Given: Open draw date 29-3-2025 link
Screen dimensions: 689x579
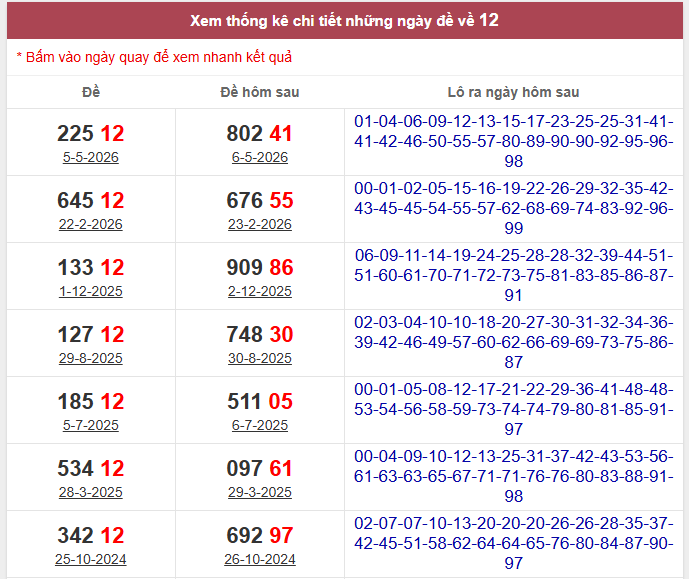Looking at the screenshot, I should [260, 492].
